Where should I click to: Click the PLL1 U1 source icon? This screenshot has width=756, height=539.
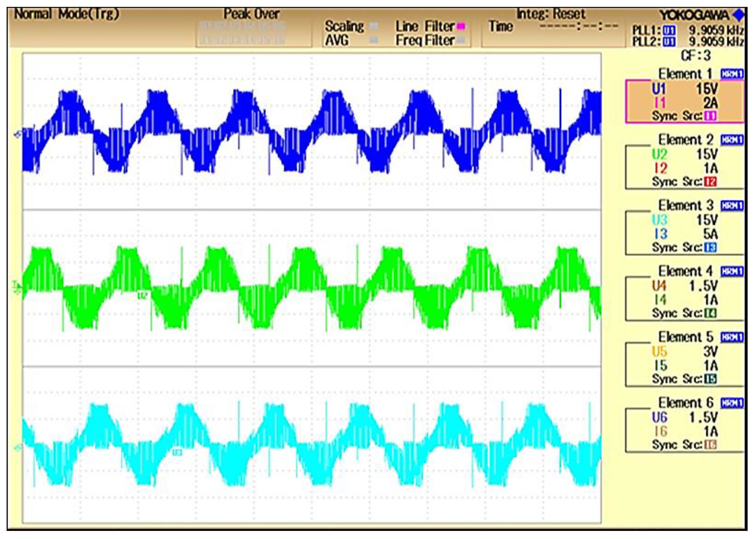click(669, 31)
